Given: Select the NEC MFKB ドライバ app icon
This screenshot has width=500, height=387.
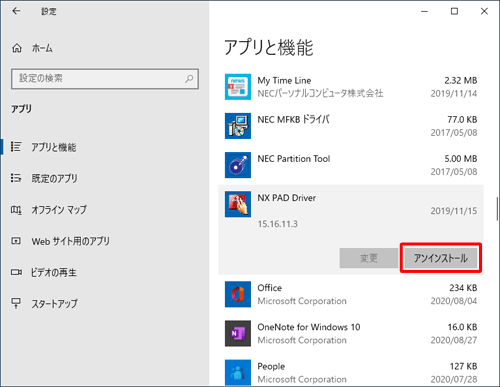Looking at the screenshot, I should click(x=238, y=126).
